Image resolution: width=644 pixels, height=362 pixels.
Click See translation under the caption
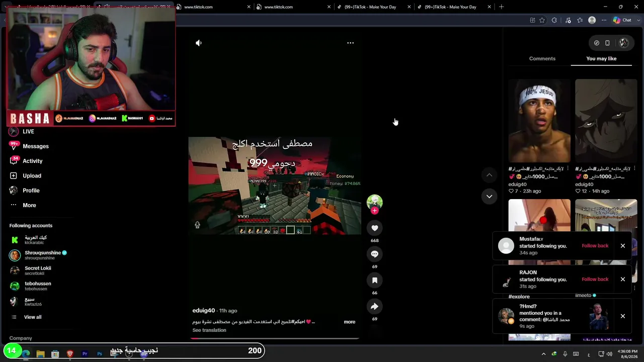click(209, 330)
